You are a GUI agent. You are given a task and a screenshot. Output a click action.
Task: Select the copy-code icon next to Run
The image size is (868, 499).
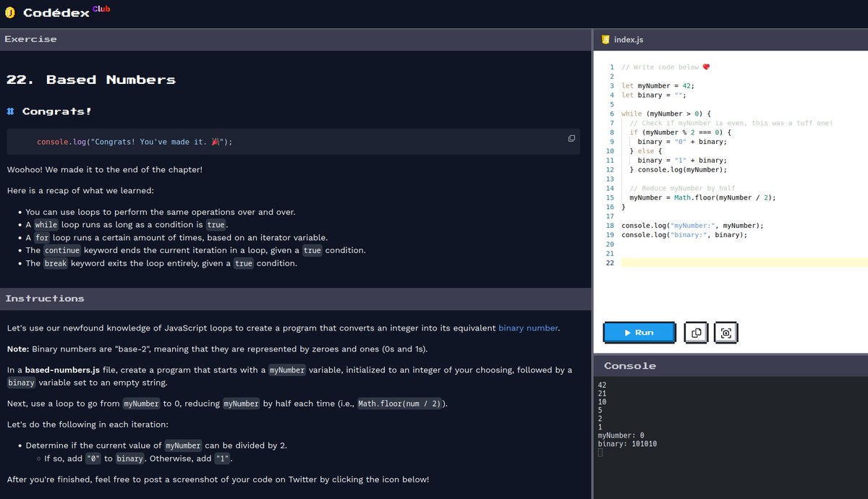point(696,332)
